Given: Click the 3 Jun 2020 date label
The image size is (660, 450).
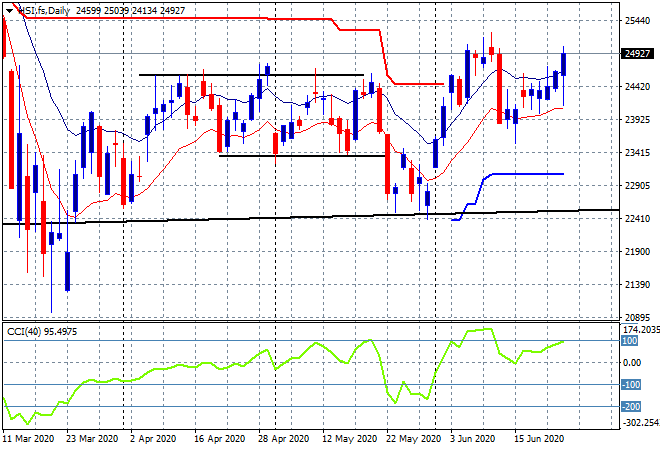Looking at the screenshot, I should click(472, 439).
